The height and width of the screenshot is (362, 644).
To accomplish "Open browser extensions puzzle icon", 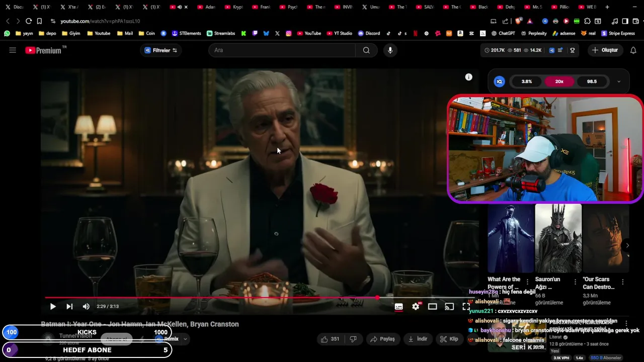I will [587, 21].
